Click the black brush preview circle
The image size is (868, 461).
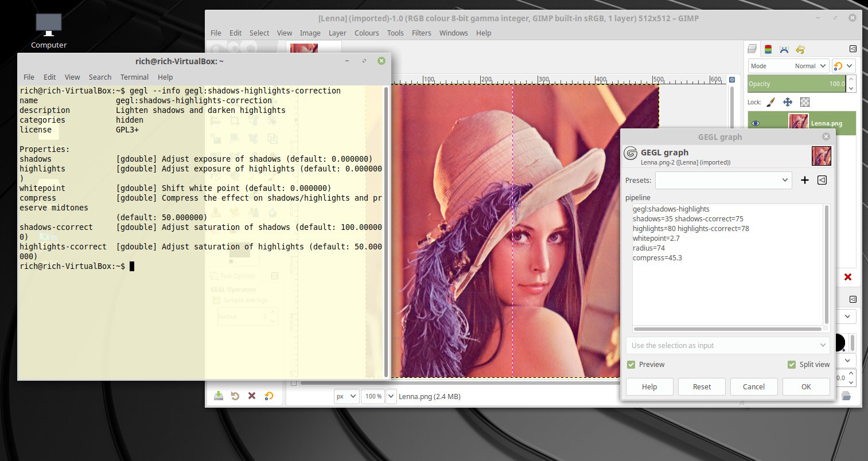pos(839,343)
